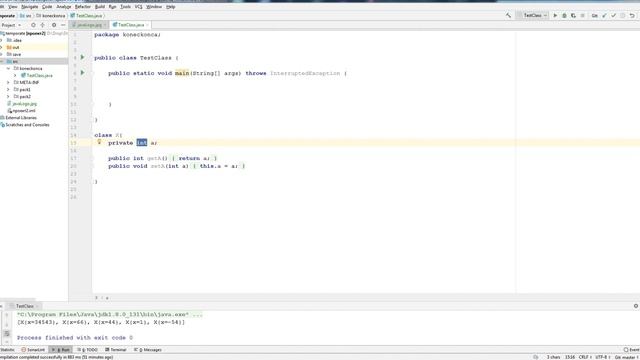Click the Debug toolbar bug icon
Screen dimensions: 640x360
[x=564, y=16]
